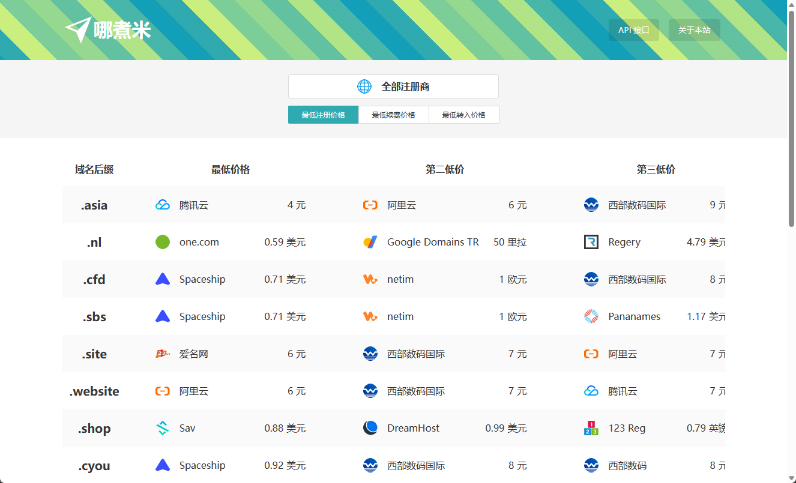Click the 4 元 price for .asia
Screen dimensions: 796x483
[x=296, y=205]
